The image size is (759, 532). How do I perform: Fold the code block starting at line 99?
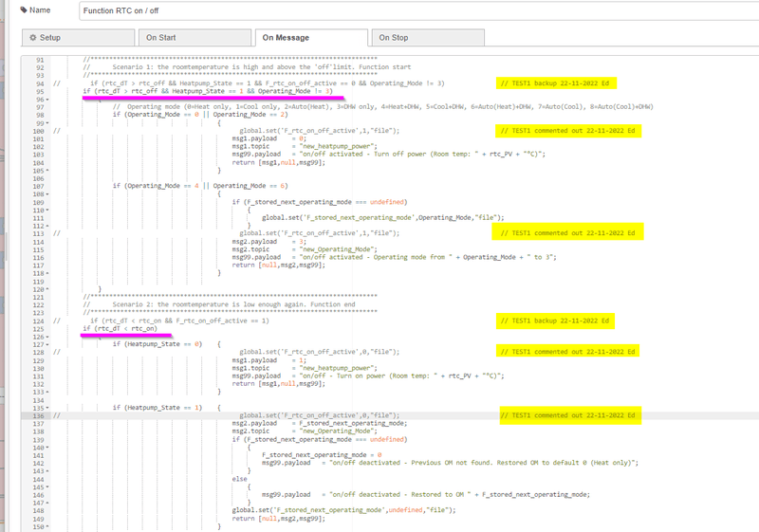[47, 122]
